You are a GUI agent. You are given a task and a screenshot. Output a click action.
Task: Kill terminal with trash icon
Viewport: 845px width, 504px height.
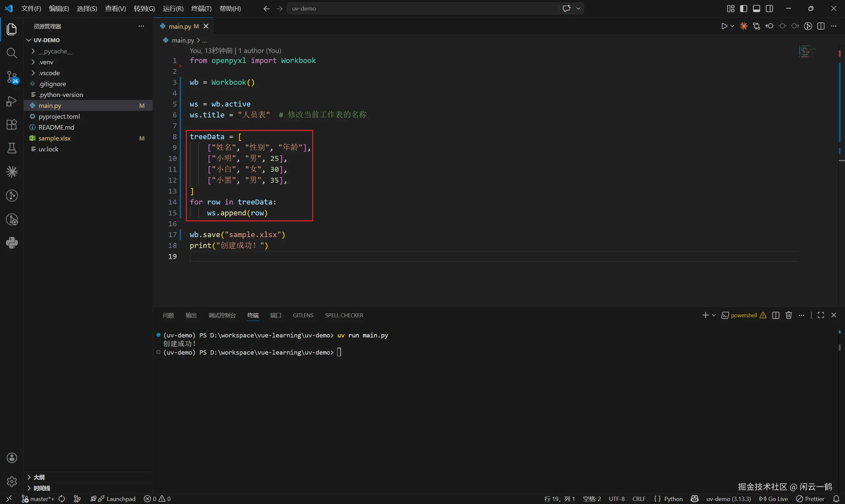coord(789,316)
